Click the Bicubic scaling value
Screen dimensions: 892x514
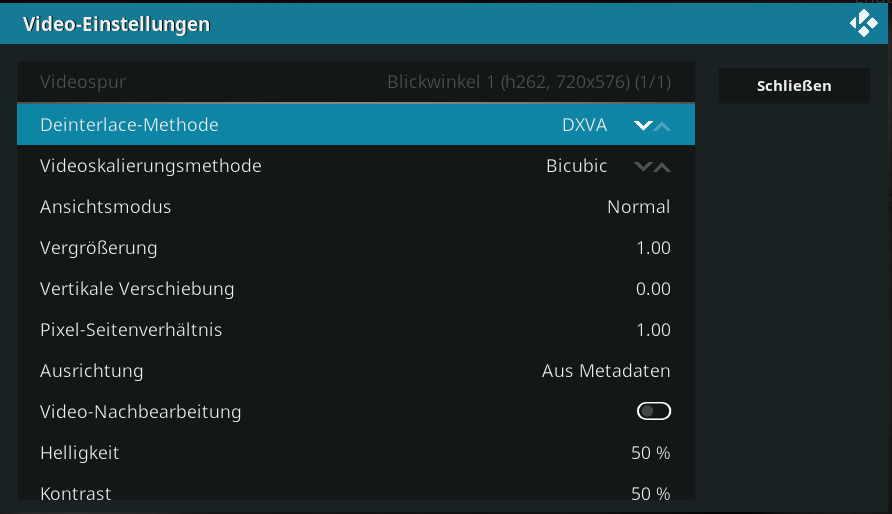576,166
